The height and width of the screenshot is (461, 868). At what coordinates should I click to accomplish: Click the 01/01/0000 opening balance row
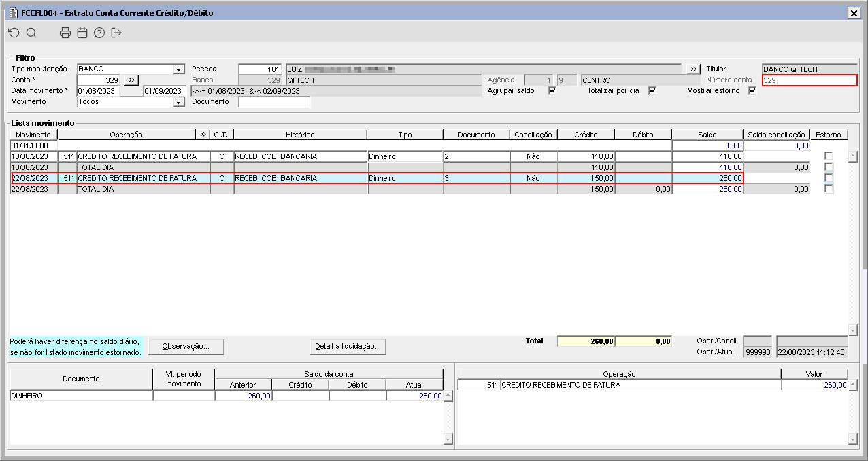pyautogui.click(x=410, y=146)
